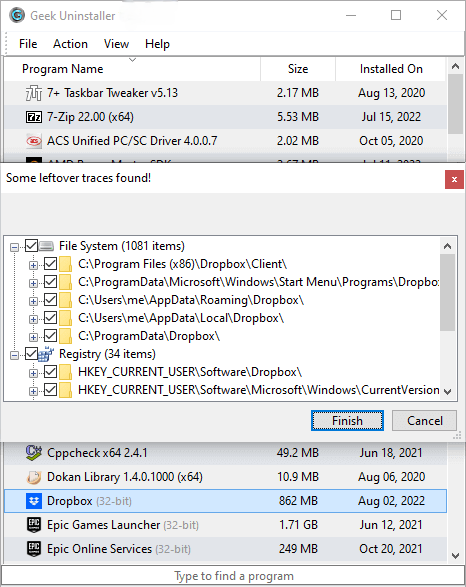The height and width of the screenshot is (587, 466).
Task: Click folder icon for Software\Microsoft\Windows\CurrentVersion key
Action: (x=66, y=390)
